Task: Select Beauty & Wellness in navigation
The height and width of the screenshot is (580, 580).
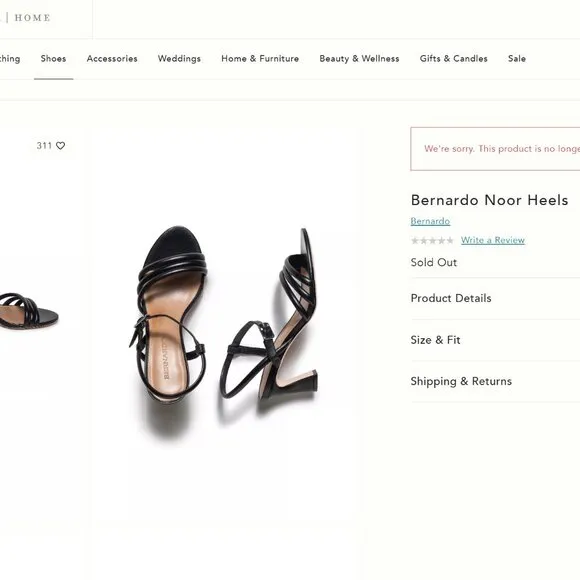Action: 360,58
